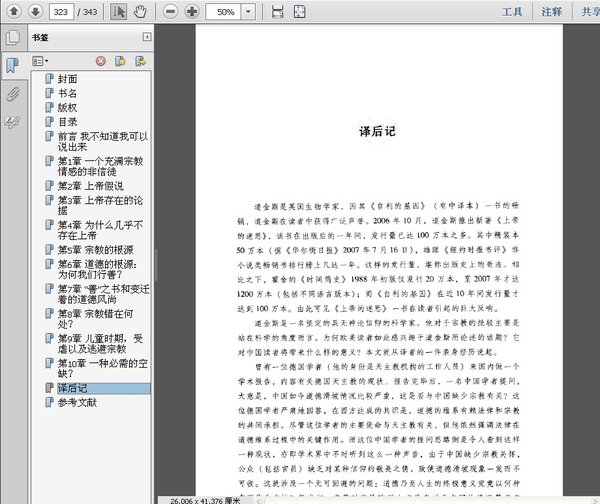Show the page thumbnails panel

coord(13,38)
